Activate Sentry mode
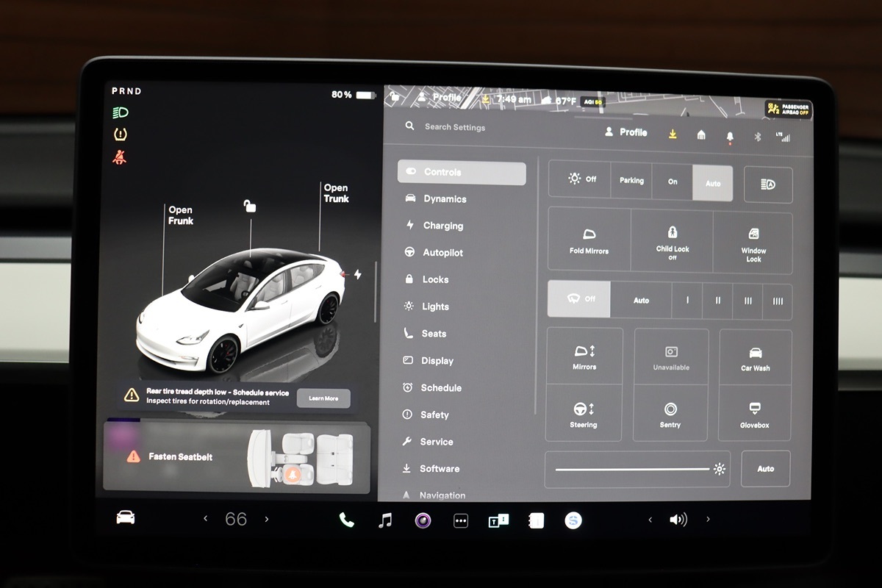Screen dimensions: 882x588 pyautogui.click(x=670, y=413)
